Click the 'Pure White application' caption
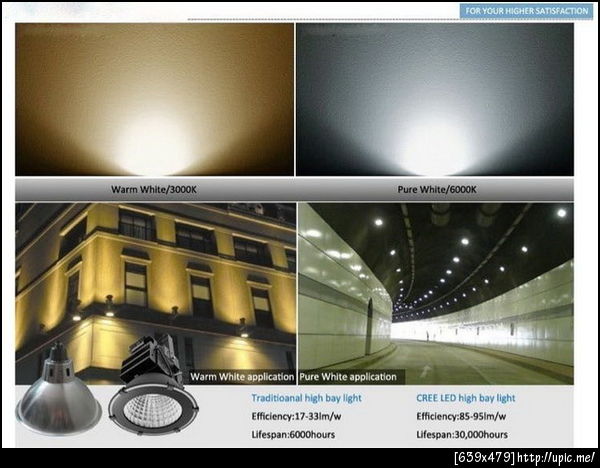This screenshot has width=600, height=468. pyautogui.click(x=348, y=377)
